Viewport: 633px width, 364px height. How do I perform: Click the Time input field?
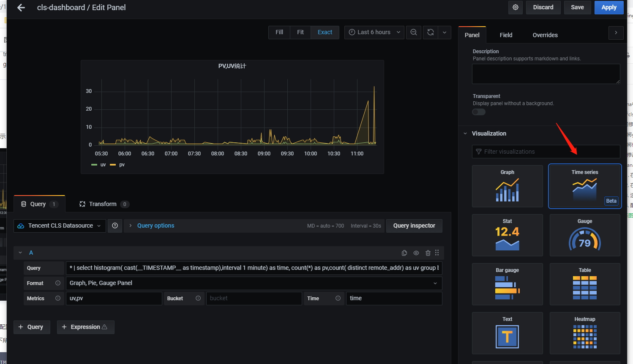(394, 299)
